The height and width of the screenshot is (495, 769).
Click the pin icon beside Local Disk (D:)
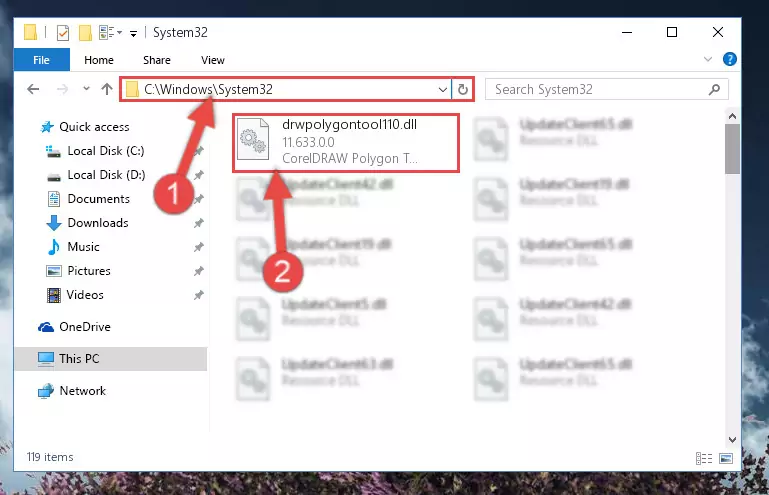(198, 175)
